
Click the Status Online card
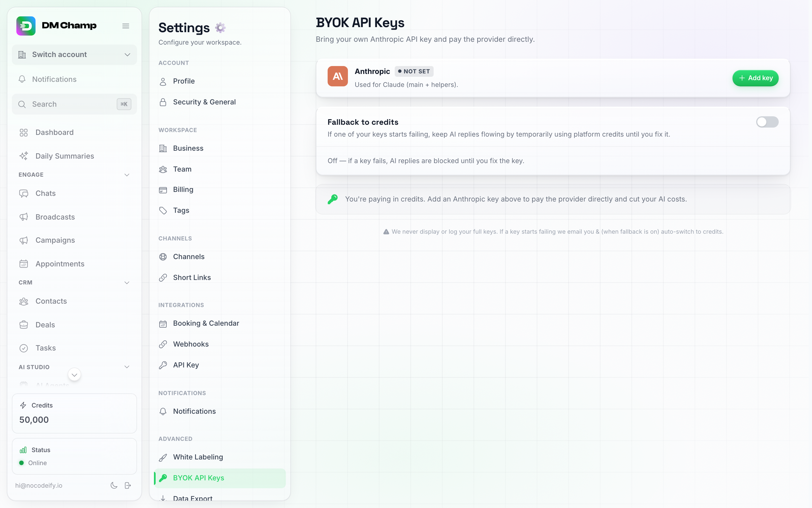click(x=74, y=456)
